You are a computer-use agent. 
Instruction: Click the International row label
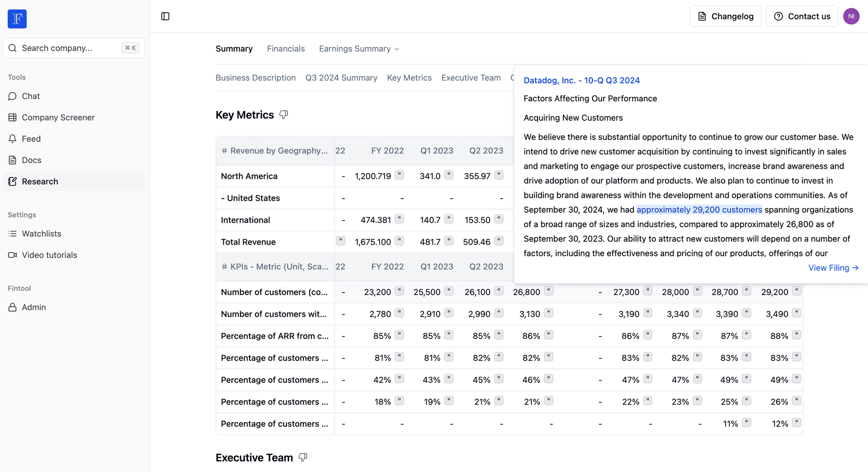245,220
